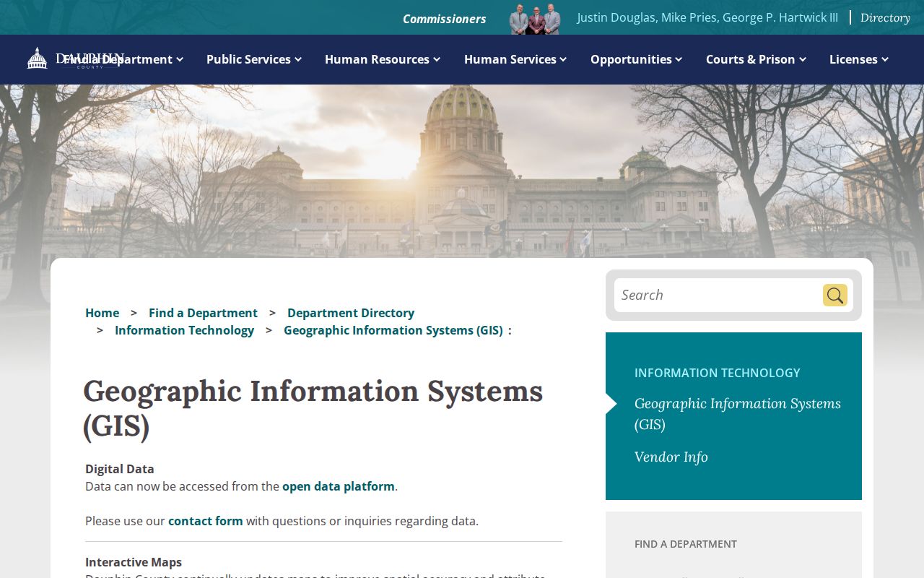Screen dimensions: 924x578
Task: Open the open data platform link
Action: click(339, 486)
